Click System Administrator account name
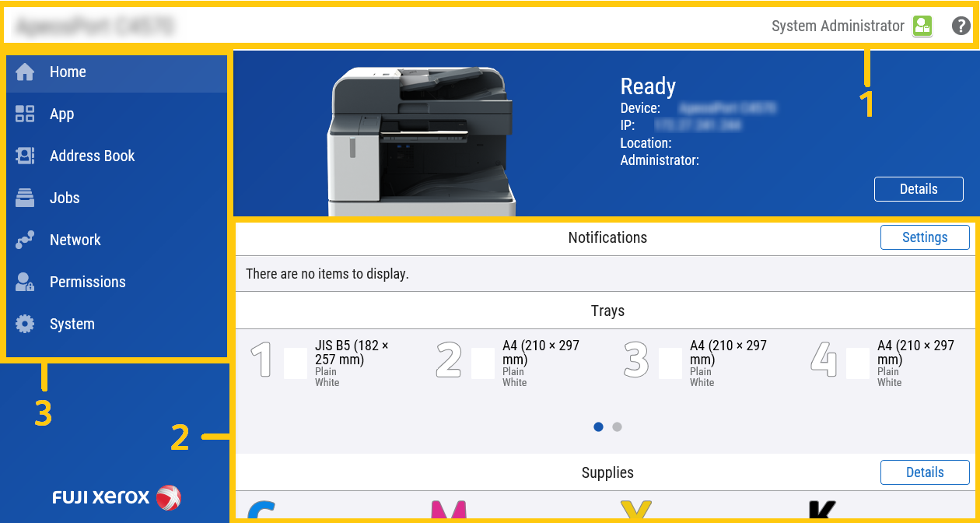 click(838, 26)
